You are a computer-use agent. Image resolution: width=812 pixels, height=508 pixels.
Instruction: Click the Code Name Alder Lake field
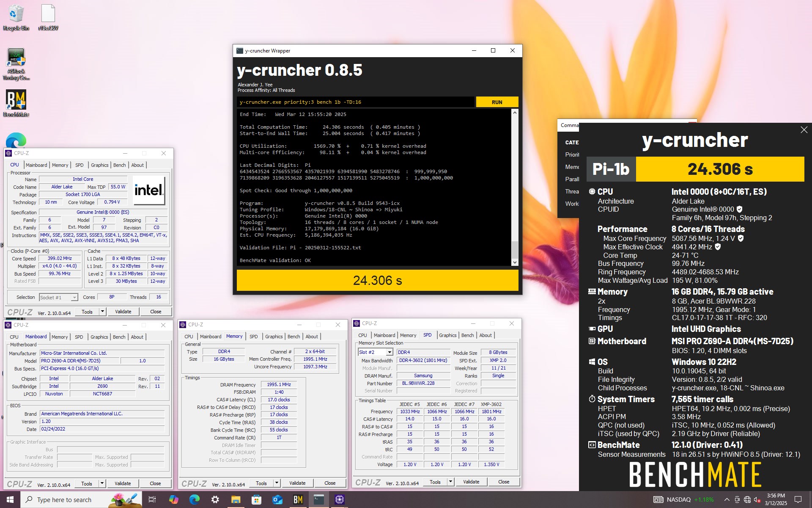coord(62,187)
